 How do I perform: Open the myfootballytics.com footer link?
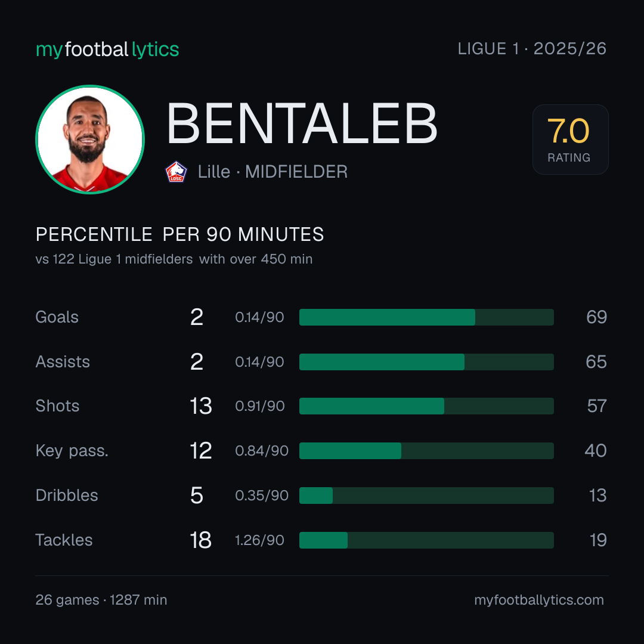coord(539,600)
